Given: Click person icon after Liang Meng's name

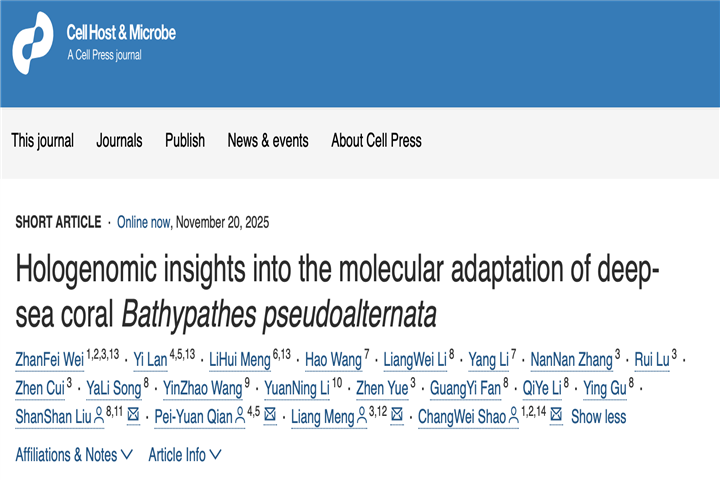Looking at the screenshot, I should [x=360, y=416].
